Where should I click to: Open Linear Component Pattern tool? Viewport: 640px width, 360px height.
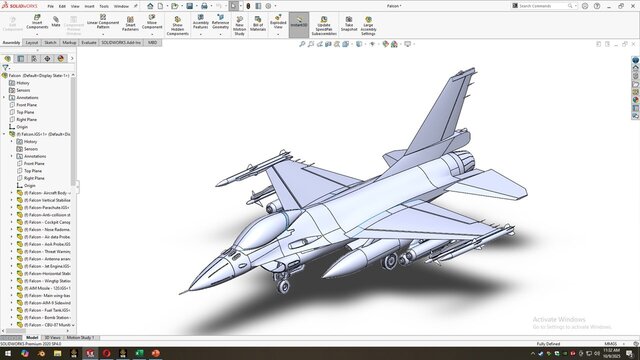tap(103, 21)
